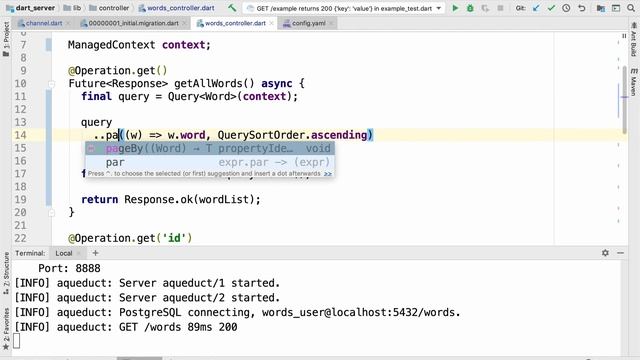Select the Local terminal tab
Image resolution: width=640 pixels, height=360 pixels.
pyautogui.click(x=64, y=253)
